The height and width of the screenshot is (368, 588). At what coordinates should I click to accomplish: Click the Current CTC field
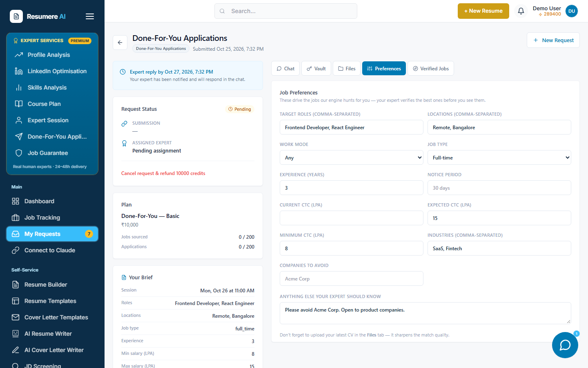[352, 218]
